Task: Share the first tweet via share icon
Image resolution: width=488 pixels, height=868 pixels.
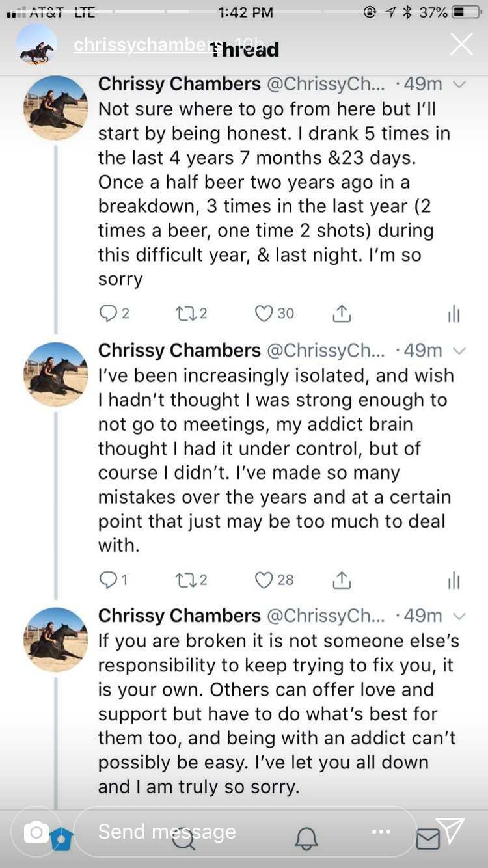Action: [x=342, y=314]
